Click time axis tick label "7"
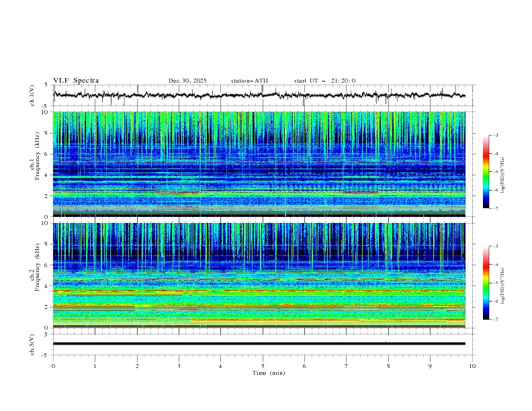Screen dimensions: 532x411 (347, 366)
